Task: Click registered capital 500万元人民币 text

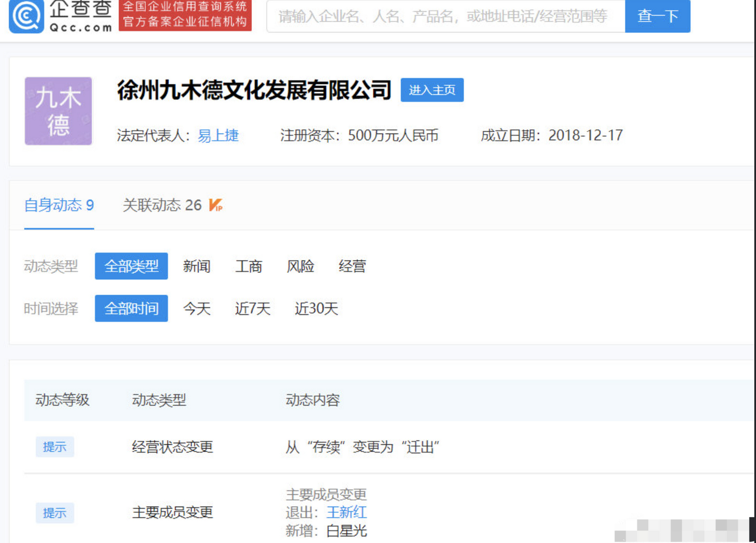Action: [393, 136]
